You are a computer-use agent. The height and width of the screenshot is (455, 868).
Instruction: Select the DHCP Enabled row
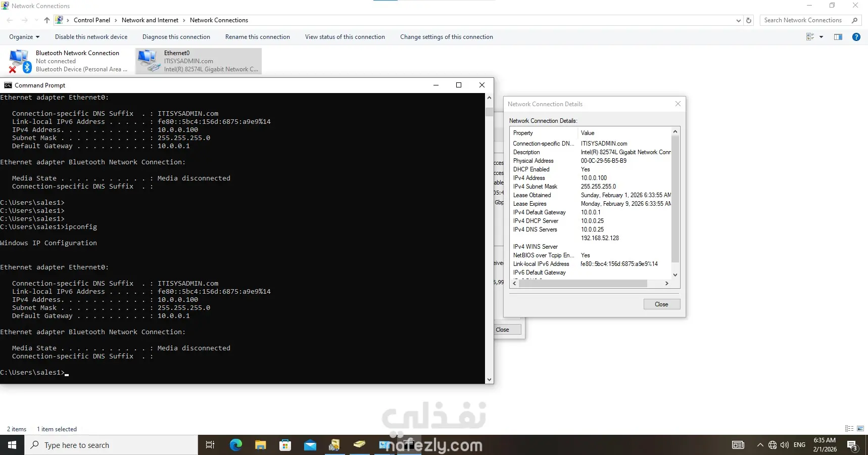click(x=591, y=169)
